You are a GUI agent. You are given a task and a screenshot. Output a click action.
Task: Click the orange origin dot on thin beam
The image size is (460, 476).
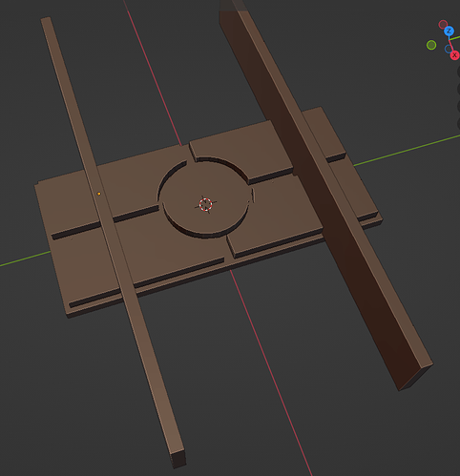[x=99, y=194]
